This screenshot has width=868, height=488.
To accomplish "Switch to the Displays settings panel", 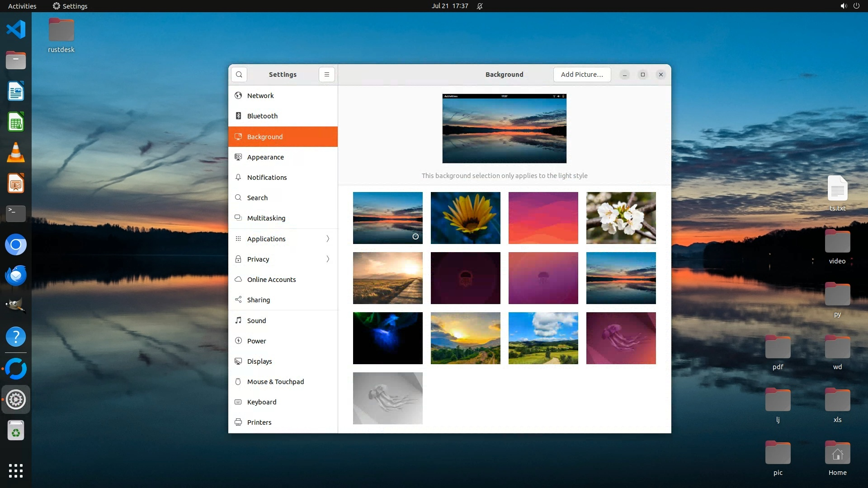I will click(x=259, y=361).
